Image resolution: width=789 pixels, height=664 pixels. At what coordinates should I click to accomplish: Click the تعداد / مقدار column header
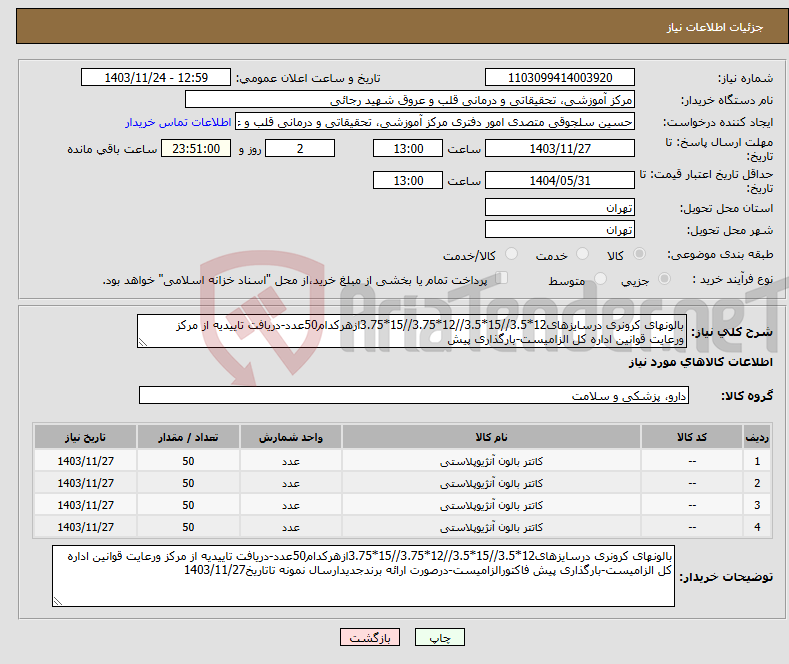tap(188, 437)
